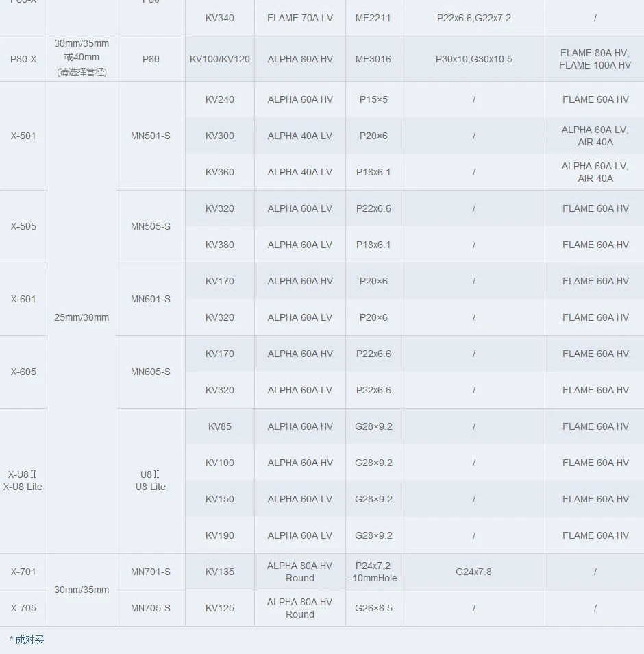Select the FLAME 70A LV ESC cell
The height and width of the screenshot is (654, 644).
click(300, 18)
